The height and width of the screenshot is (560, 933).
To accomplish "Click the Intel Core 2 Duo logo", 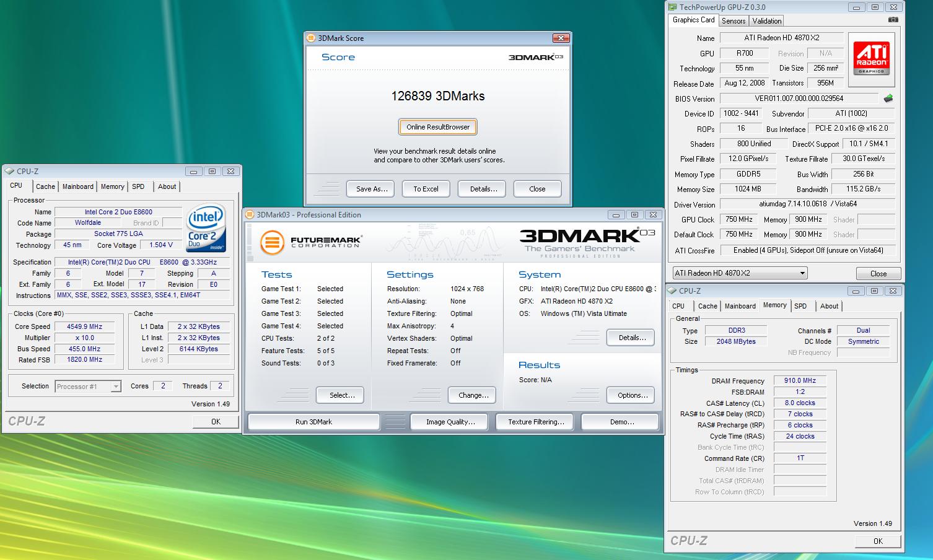I will [206, 227].
